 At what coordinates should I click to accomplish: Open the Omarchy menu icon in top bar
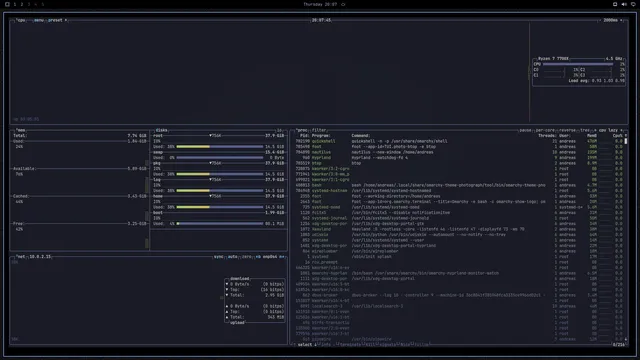click(x=7, y=4)
